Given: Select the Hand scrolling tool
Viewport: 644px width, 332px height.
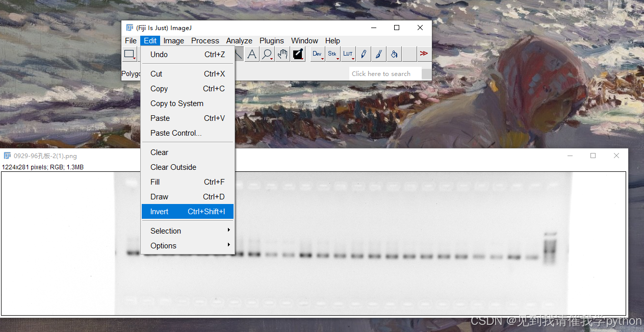Looking at the screenshot, I should pyautogui.click(x=282, y=54).
